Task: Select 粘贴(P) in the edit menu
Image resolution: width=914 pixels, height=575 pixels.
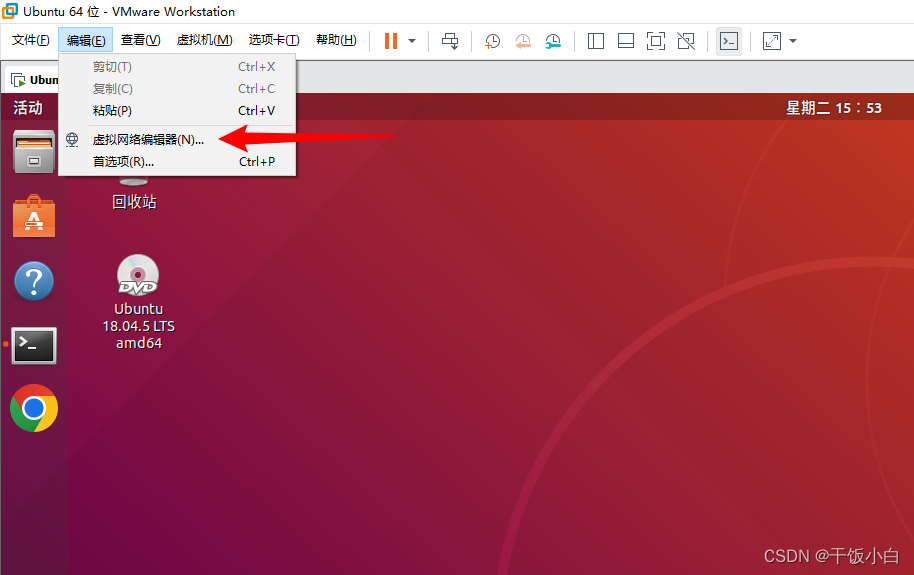Action: pos(177,111)
